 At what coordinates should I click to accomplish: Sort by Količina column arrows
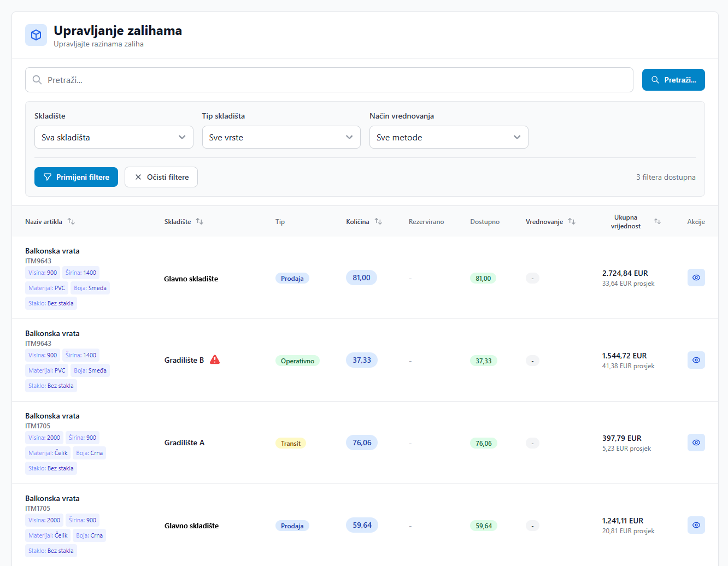(x=378, y=221)
